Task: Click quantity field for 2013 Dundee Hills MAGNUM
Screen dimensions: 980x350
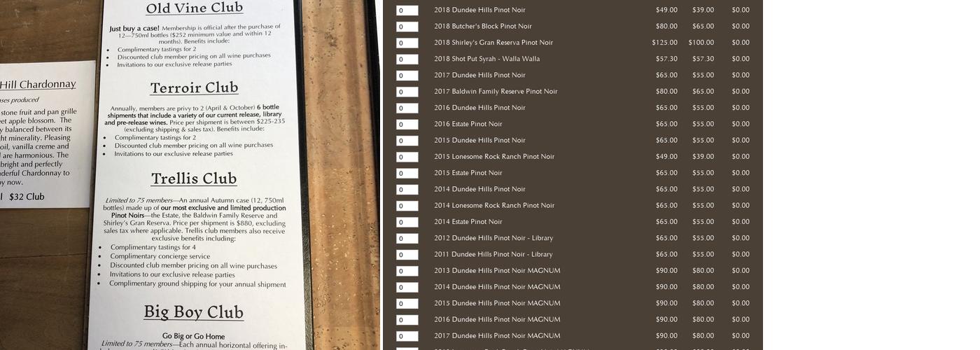Action: tap(407, 271)
